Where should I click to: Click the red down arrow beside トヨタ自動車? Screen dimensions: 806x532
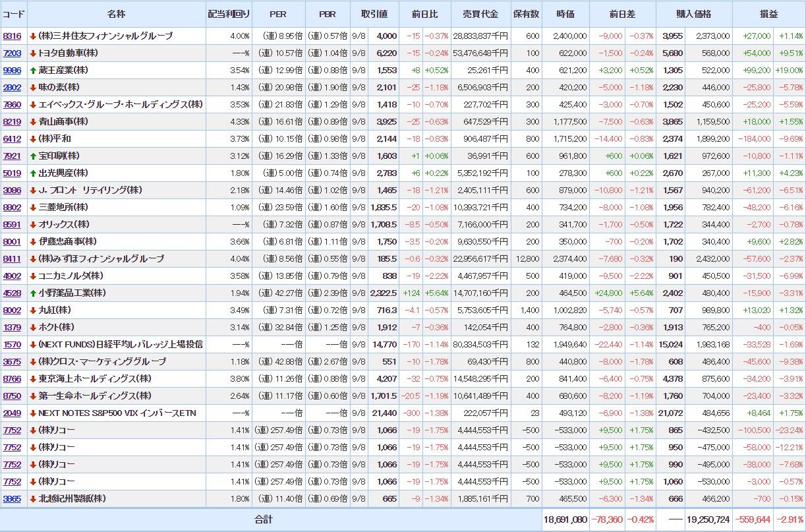coord(33,53)
